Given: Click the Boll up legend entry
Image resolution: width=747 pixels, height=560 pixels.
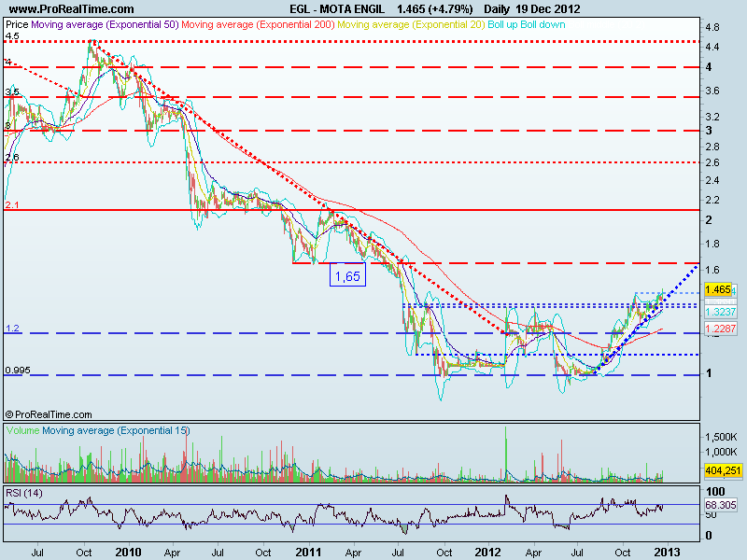Looking at the screenshot, I should pos(502,24).
